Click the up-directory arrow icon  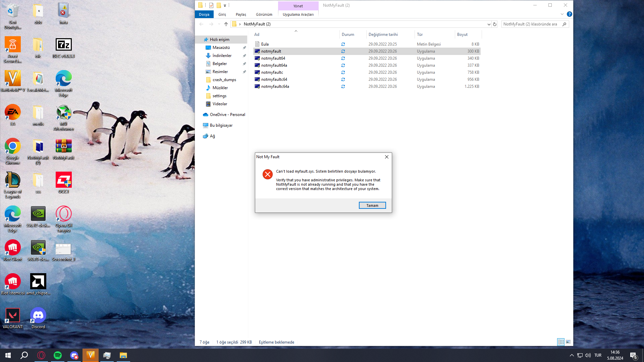(226, 24)
